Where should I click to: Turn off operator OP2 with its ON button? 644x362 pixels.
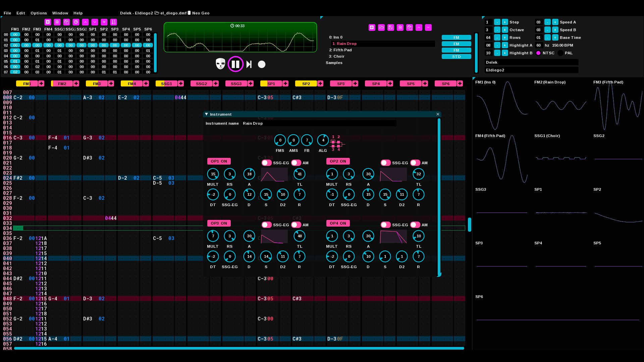(x=338, y=161)
